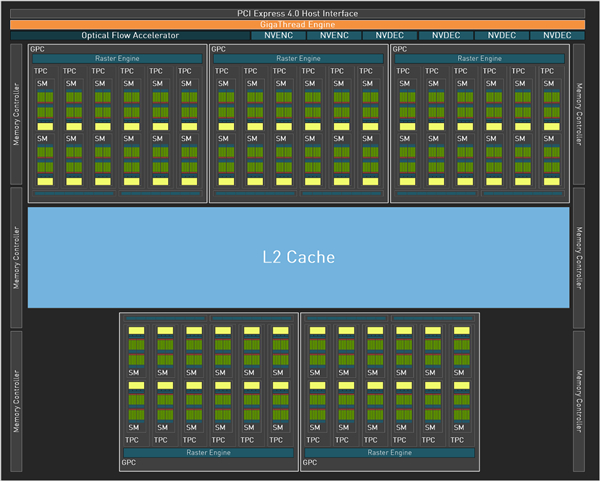
Task: Select the orange GigaThread Engine bar
Action: coord(297,24)
